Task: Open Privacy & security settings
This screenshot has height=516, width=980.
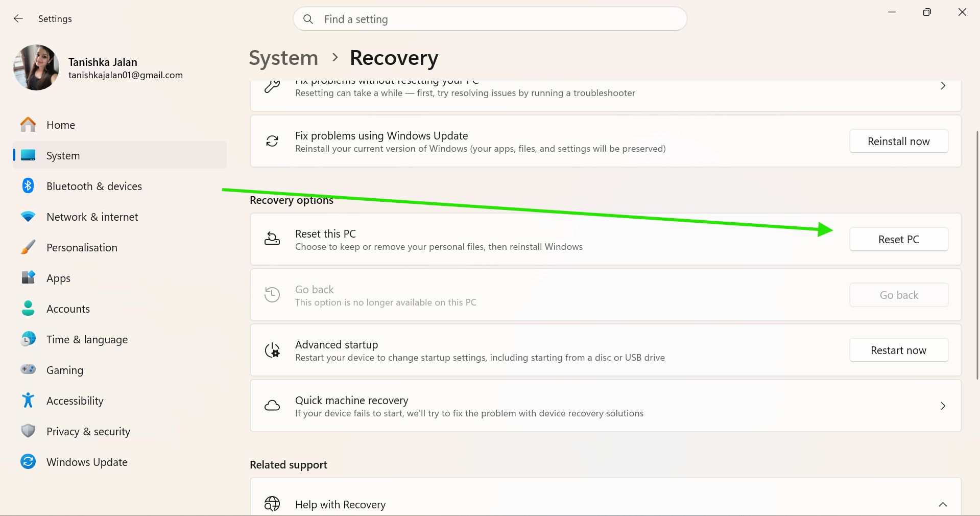Action: click(x=119, y=431)
